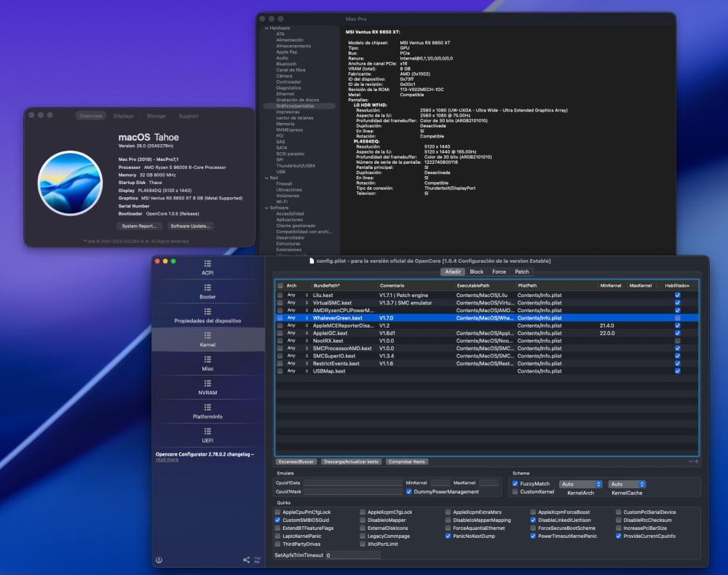Click the Comprobar Kexts button
728x575 pixels.
click(407, 461)
